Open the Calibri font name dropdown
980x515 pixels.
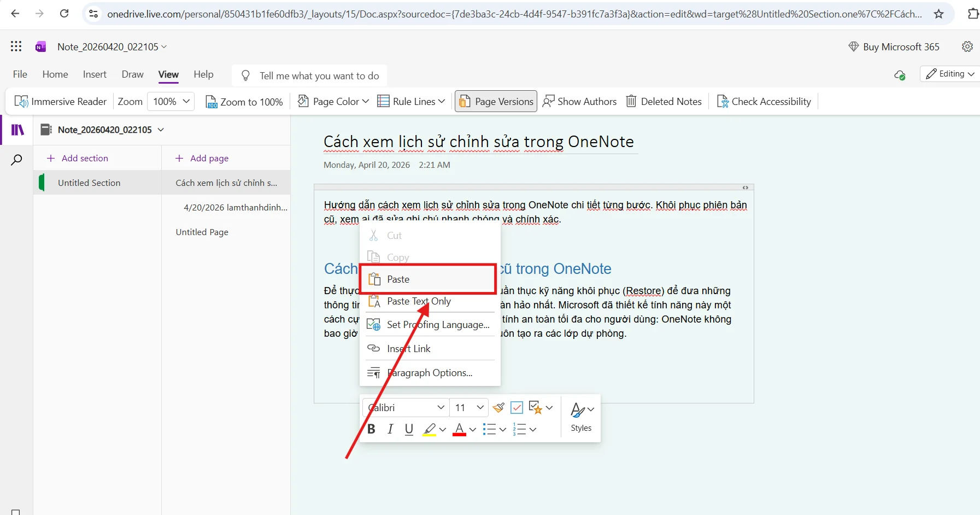406,407
